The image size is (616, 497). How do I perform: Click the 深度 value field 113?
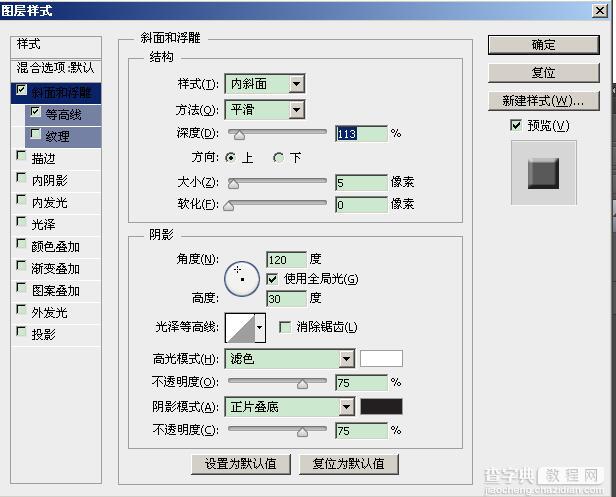[361, 134]
